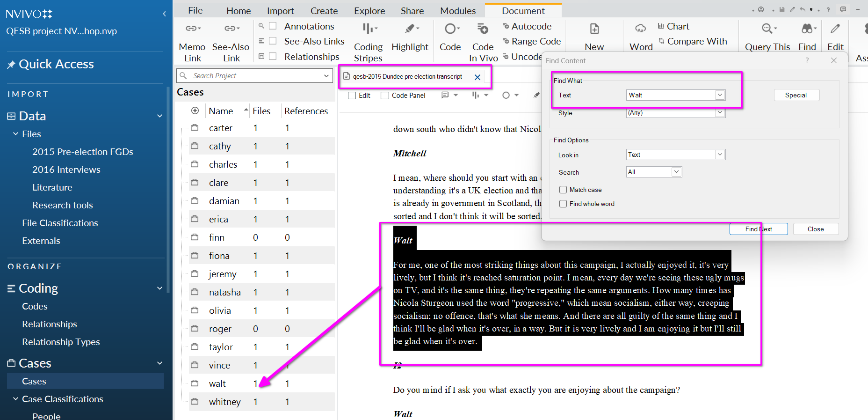The height and width of the screenshot is (420, 868).
Task: Tick the Find whole word checkbox
Action: pos(563,204)
